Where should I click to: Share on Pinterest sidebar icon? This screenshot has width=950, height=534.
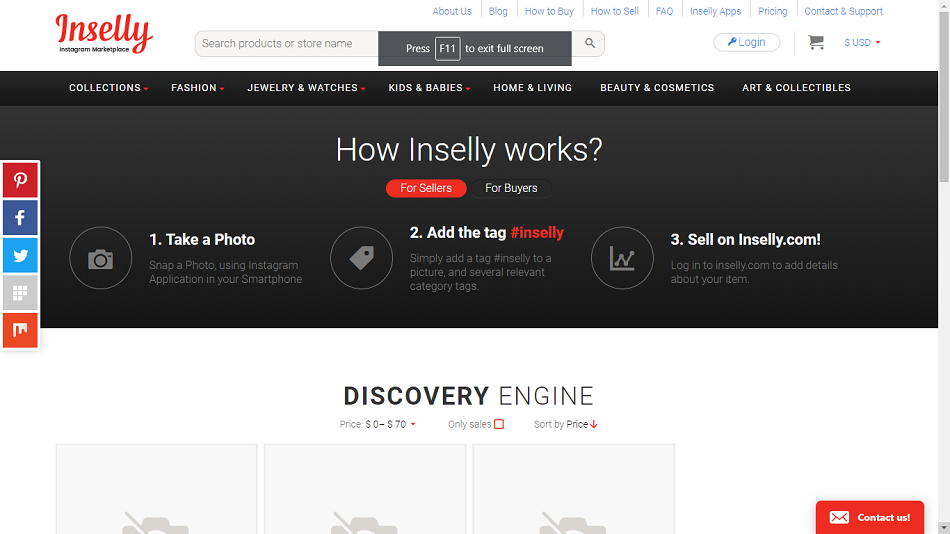(20, 180)
